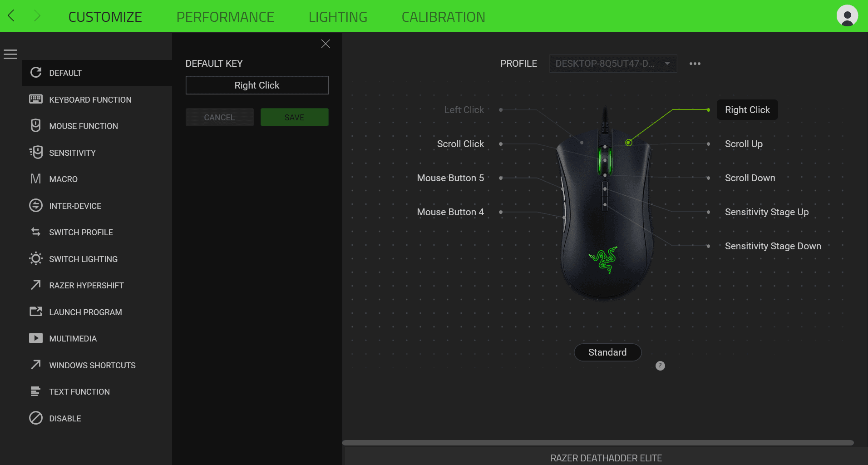Toggle the hamburger sidebar menu
This screenshot has width=868, height=465.
point(10,54)
